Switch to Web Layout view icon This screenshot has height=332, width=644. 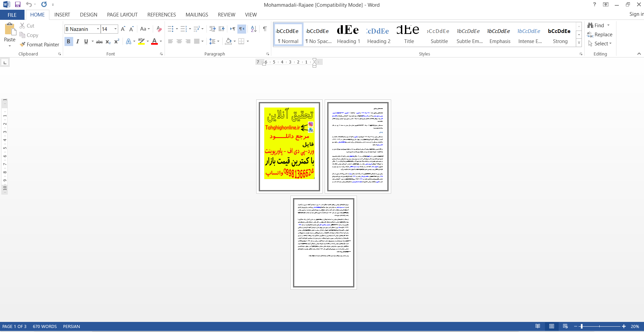565,326
